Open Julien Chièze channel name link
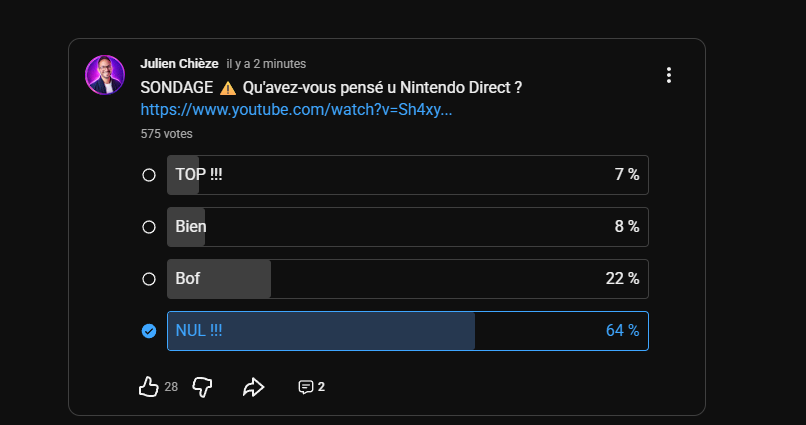The height and width of the screenshot is (425, 806). [179, 64]
